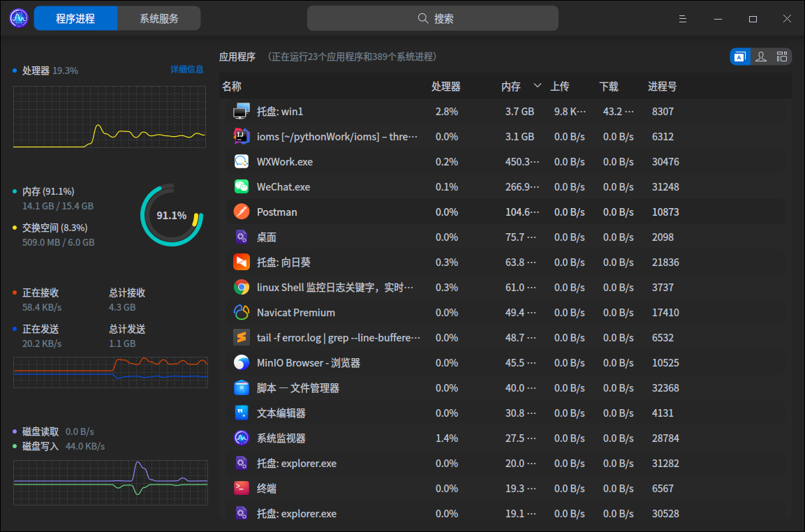Click the 正在发送 label
Screen dimensions: 805x532
(40, 329)
